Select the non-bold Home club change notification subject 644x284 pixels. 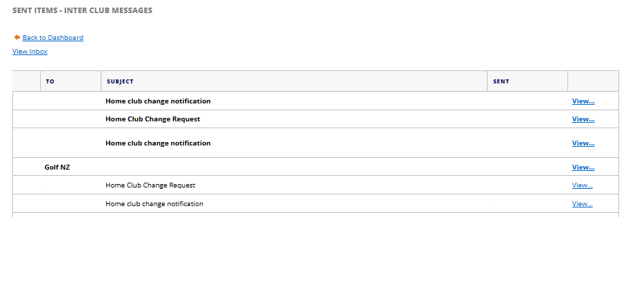[x=154, y=204]
